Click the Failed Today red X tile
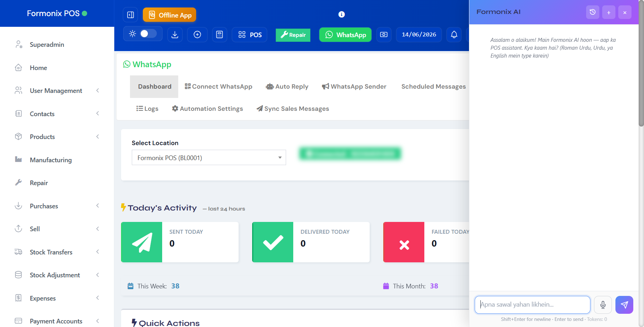 coord(404,242)
